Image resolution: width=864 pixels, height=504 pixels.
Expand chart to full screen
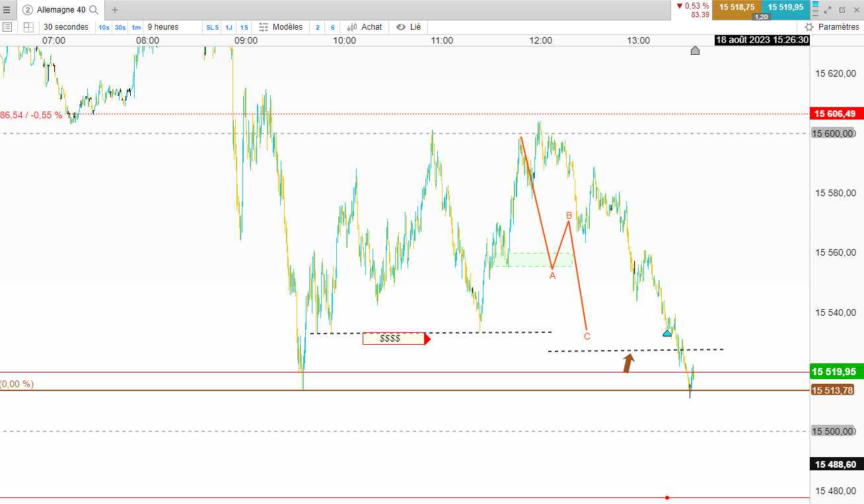828,10
